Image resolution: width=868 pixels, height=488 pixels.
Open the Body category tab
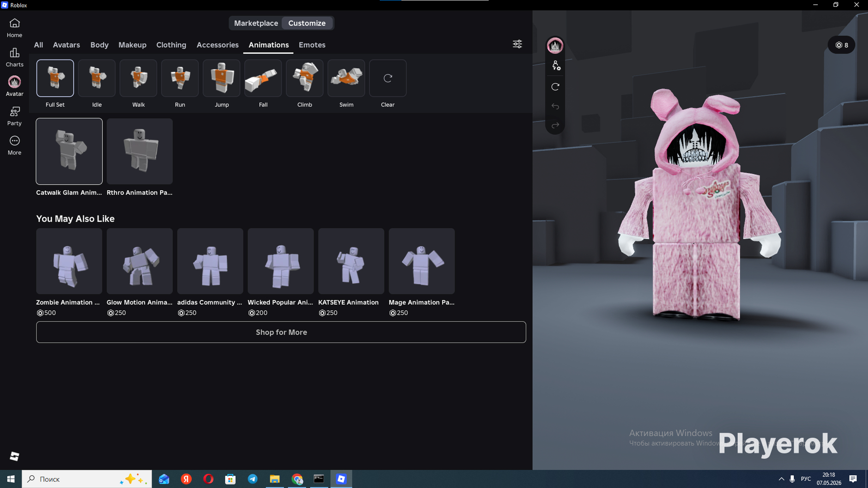coord(100,45)
